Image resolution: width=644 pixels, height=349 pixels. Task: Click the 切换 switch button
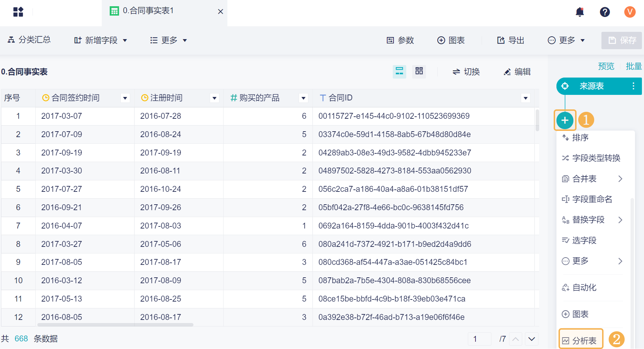(466, 72)
